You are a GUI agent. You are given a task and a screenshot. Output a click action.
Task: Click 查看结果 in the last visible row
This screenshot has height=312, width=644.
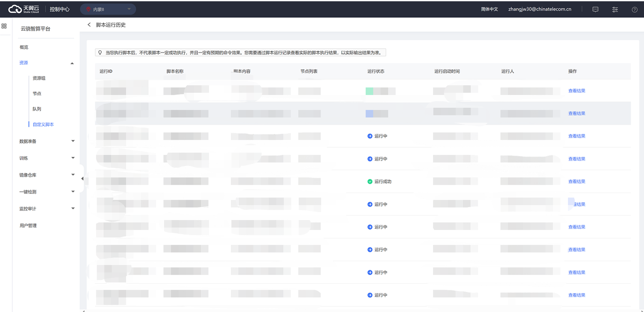pyautogui.click(x=577, y=295)
